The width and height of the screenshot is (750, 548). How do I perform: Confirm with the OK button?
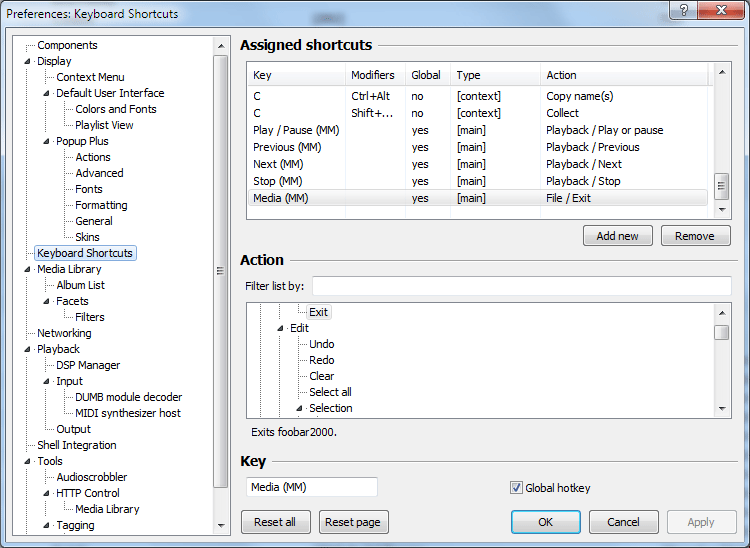pyautogui.click(x=545, y=522)
